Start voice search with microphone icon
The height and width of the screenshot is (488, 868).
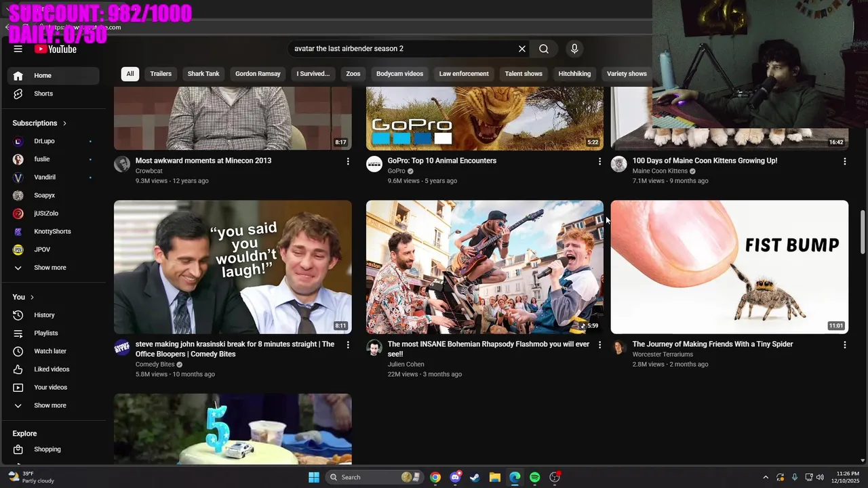[x=574, y=49]
